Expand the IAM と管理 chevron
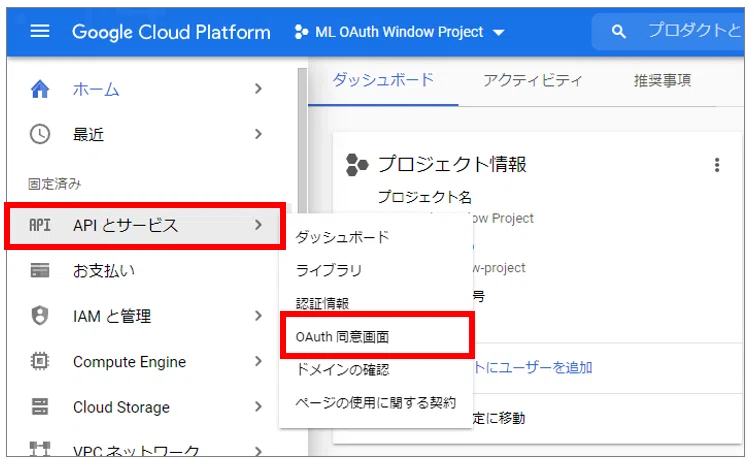 (x=259, y=316)
